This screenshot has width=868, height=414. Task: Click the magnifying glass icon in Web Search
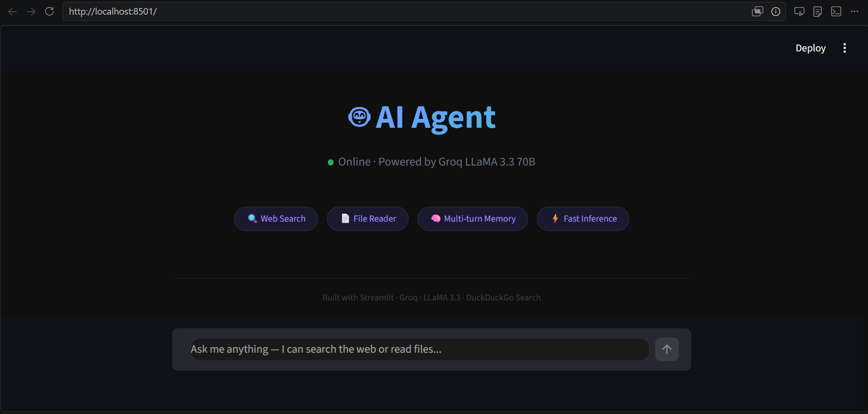click(x=252, y=218)
